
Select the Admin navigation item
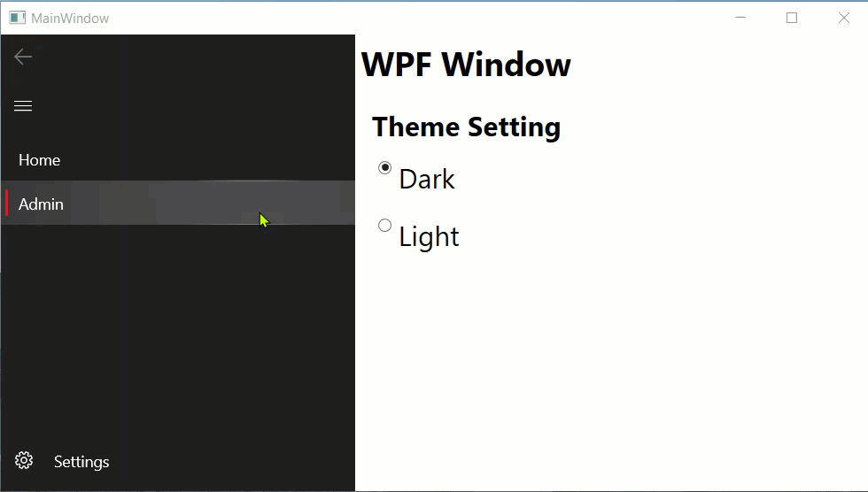[x=177, y=203]
